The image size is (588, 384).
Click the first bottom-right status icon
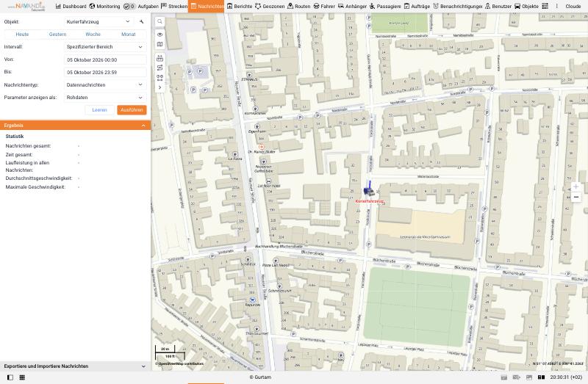pyautogui.click(x=504, y=377)
